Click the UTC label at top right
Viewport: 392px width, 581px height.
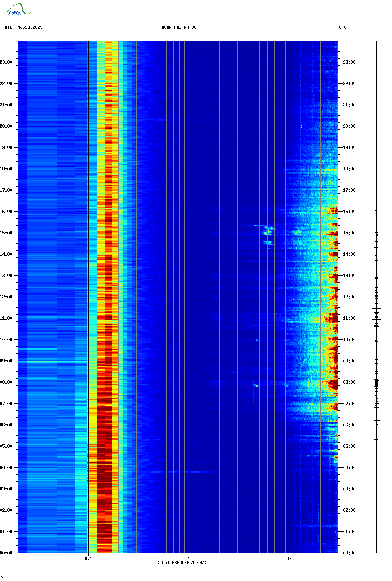coord(343,27)
